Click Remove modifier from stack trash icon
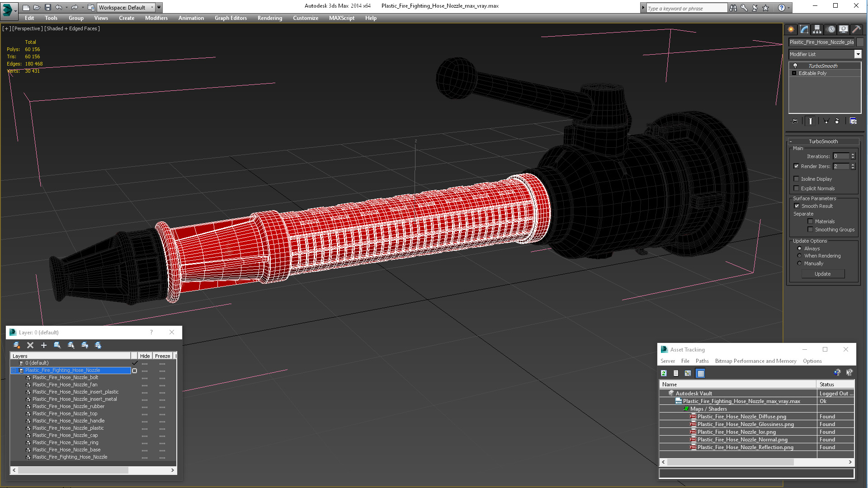The height and width of the screenshot is (488, 868). (837, 121)
